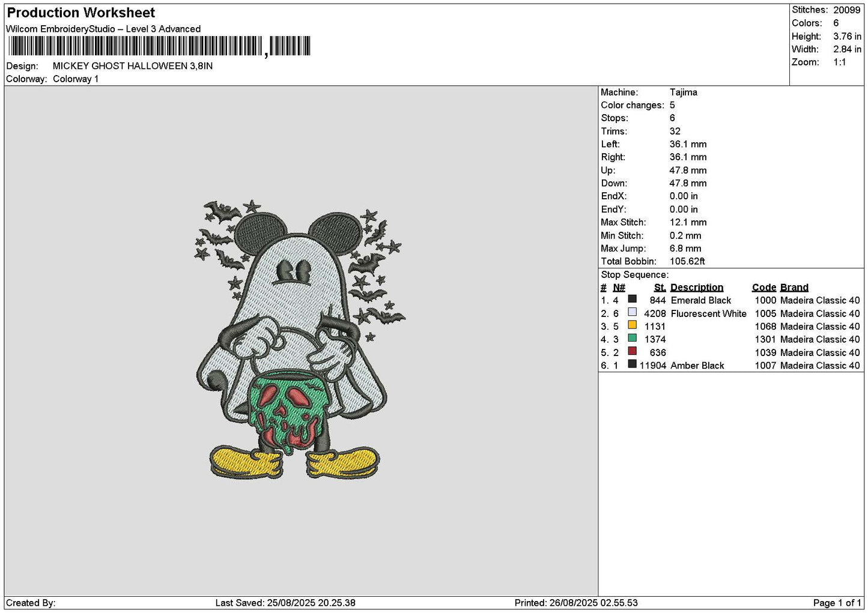Click the Max Jump value 6.8 mm

[685, 249]
